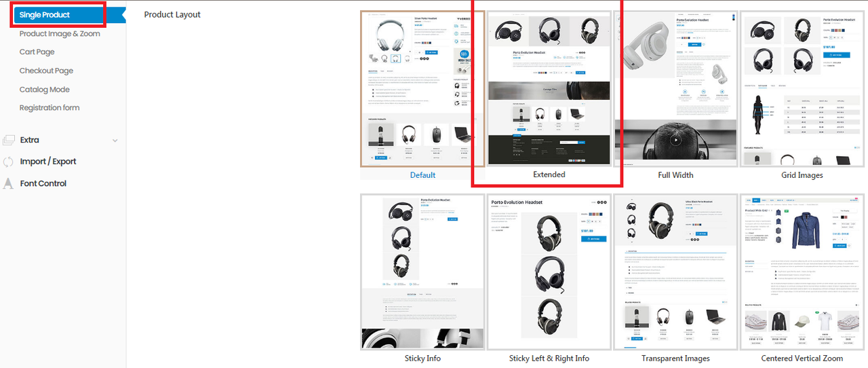This screenshot has width=868, height=368.
Task: Select Sticky Left & Right Info thumbnail
Action: [x=549, y=272]
